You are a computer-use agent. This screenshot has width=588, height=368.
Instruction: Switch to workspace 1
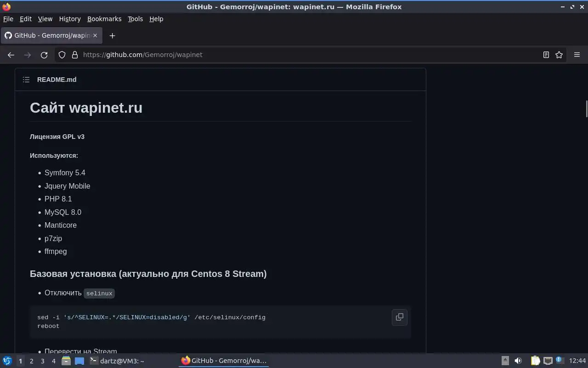(20, 361)
